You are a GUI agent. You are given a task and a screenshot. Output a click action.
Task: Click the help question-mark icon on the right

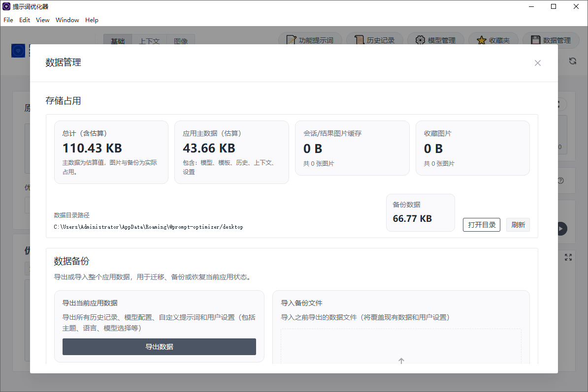click(560, 181)
